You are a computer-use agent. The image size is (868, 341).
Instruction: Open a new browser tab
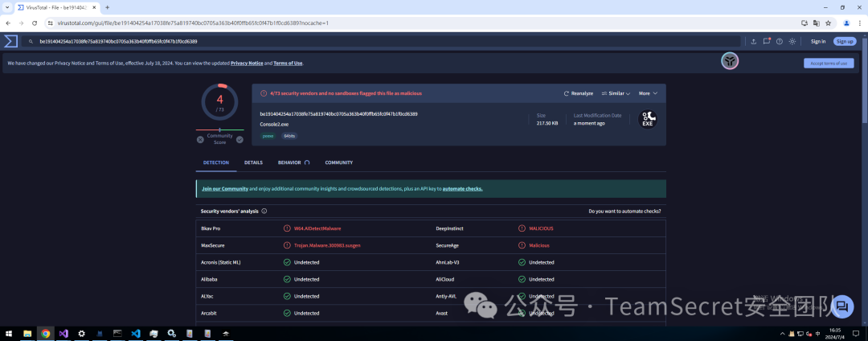pyautogui.click(x=108, y=8)
